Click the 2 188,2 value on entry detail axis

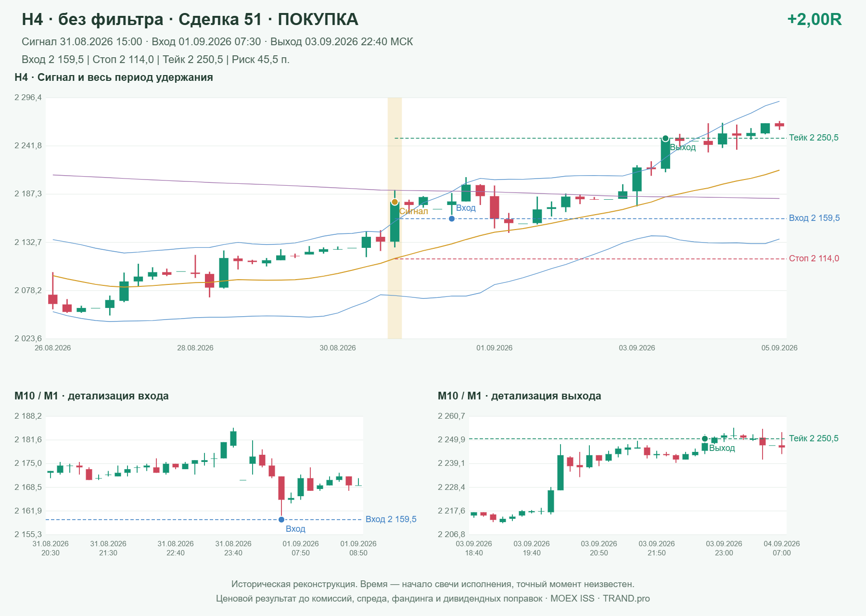coord(28,416)
